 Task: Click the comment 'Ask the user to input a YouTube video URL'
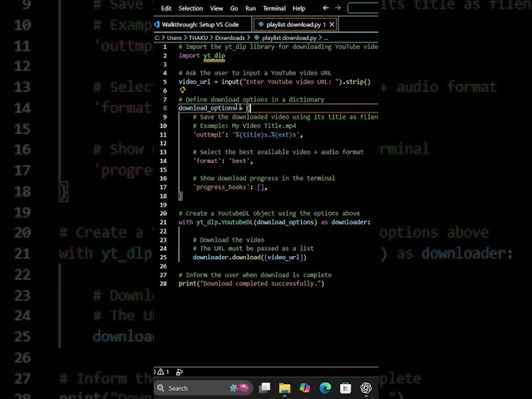pyautogui.click(x=255, y=73)
